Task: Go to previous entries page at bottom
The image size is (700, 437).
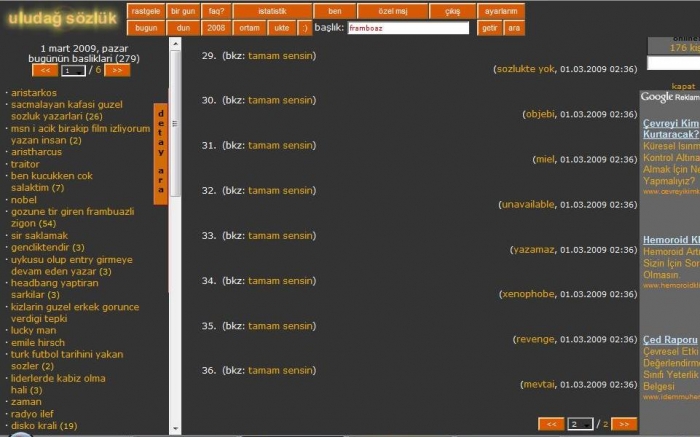Action: coord(551,424)
